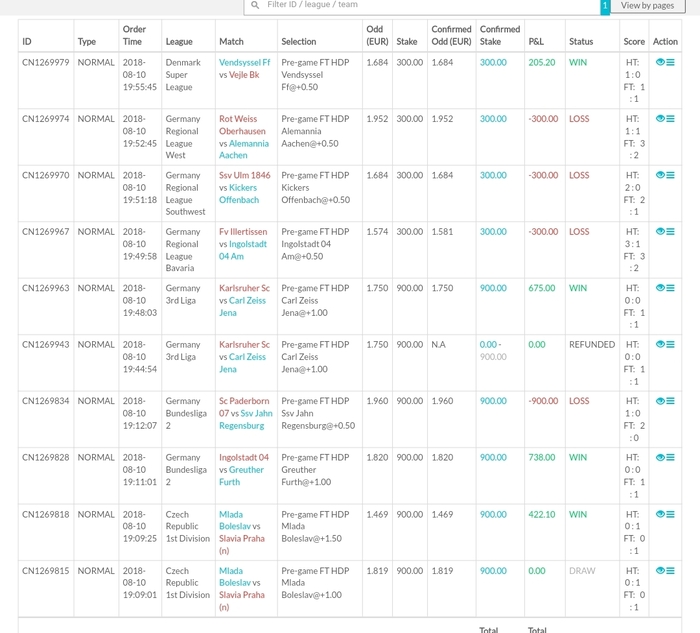
Task: Open the Vendsyssel Ff team link
Action: click(244, 62)
